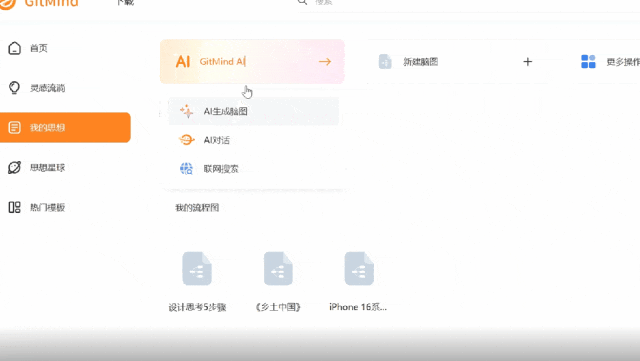Click the lightbulb icon in sidebar
Viewport: 640px width, 361px height.
pos(14,88)
